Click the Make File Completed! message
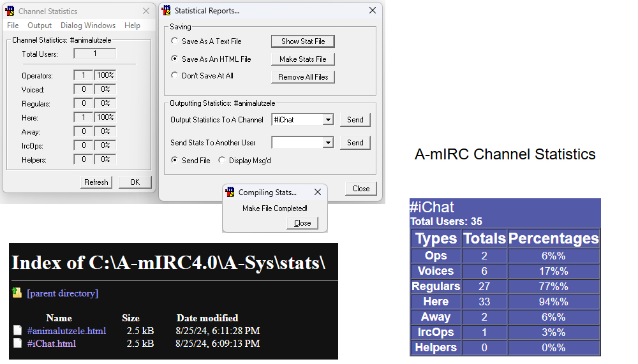This screenshot has width=638, height=364. coord(275,208)
